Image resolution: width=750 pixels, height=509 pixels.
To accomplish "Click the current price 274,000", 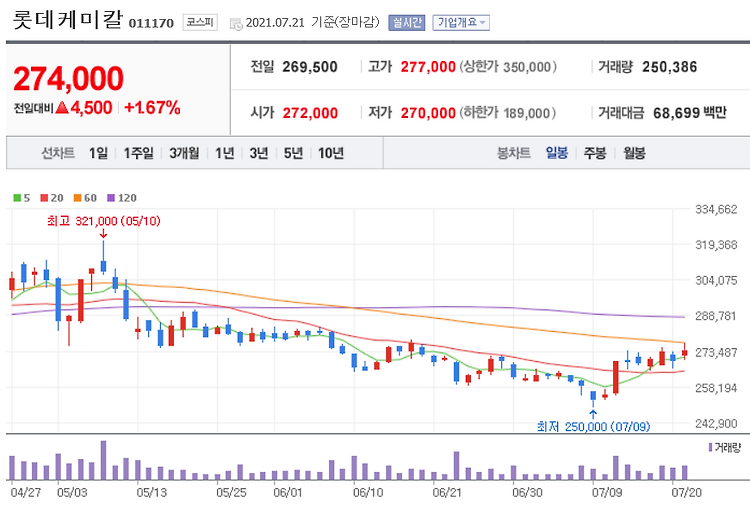I will coord(68,78).
